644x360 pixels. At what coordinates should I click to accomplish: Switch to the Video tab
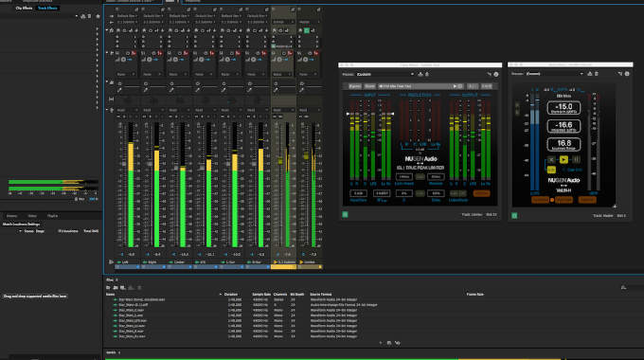coord(32,216)
